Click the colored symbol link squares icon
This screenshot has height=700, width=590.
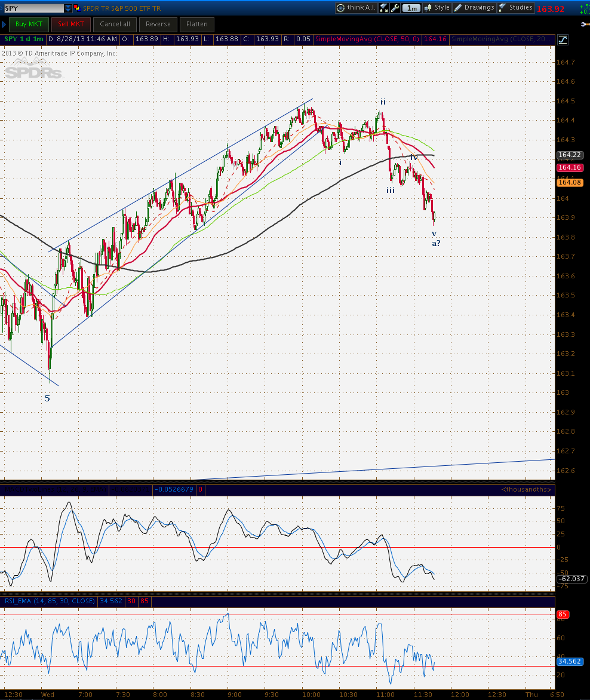77,8
